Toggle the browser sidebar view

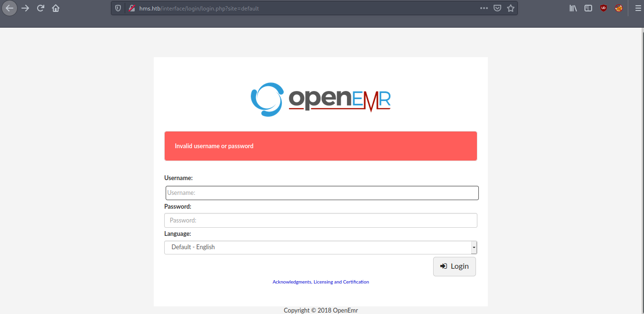(x=588, y=8)
